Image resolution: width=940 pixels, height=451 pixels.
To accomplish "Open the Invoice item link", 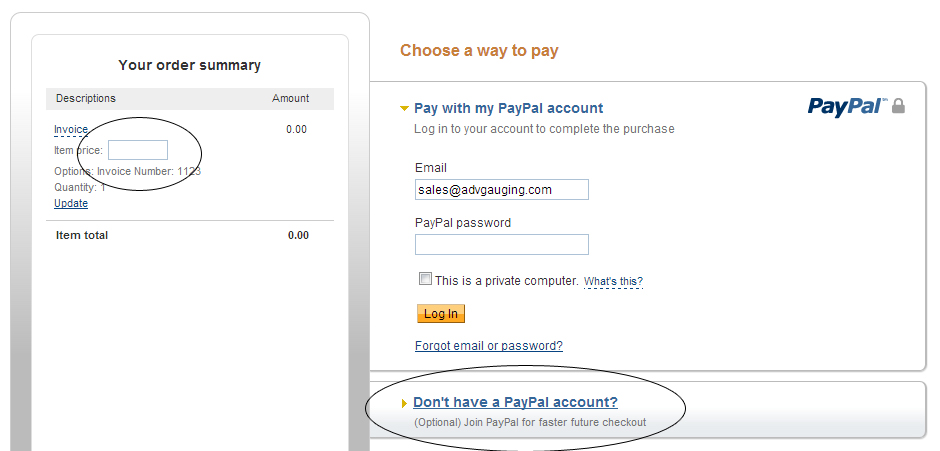I will pos(71,130).
